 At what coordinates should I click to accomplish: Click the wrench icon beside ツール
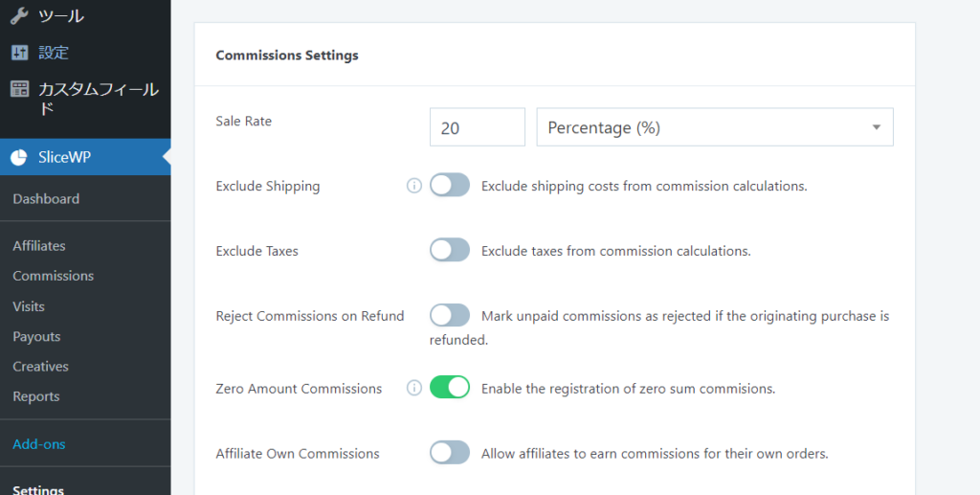click(x=19, y=16)
